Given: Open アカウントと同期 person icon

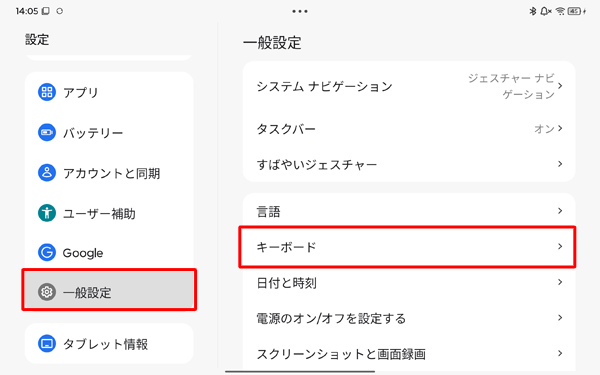Looking at the screenshot, I should (x=47, y=173).
